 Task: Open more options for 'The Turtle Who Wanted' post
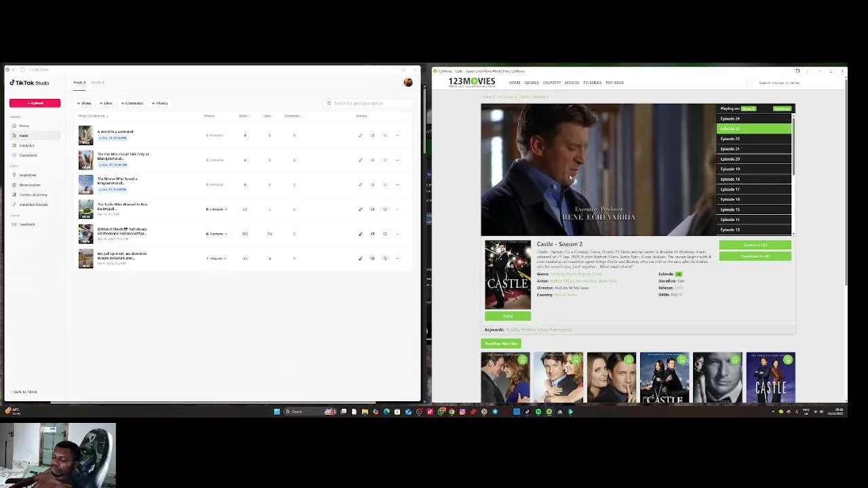pos(397,209)
